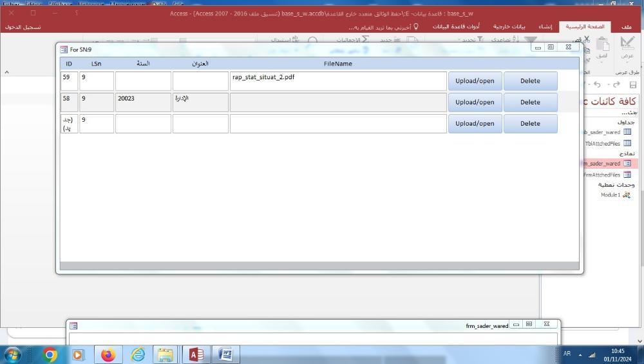The height and width of the screenshot is (364, 644).
Task: Click the Ascending sort (تصاعدي) button
Action: coord(505,39)
